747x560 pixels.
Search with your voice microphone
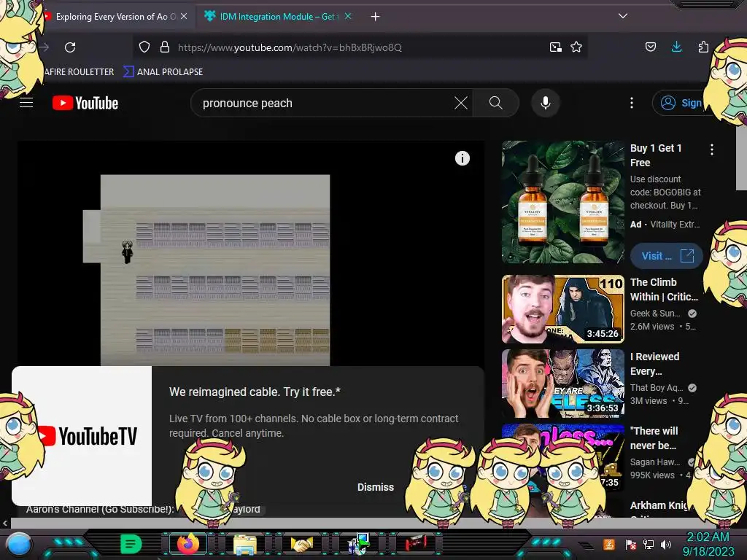(546, 103)
